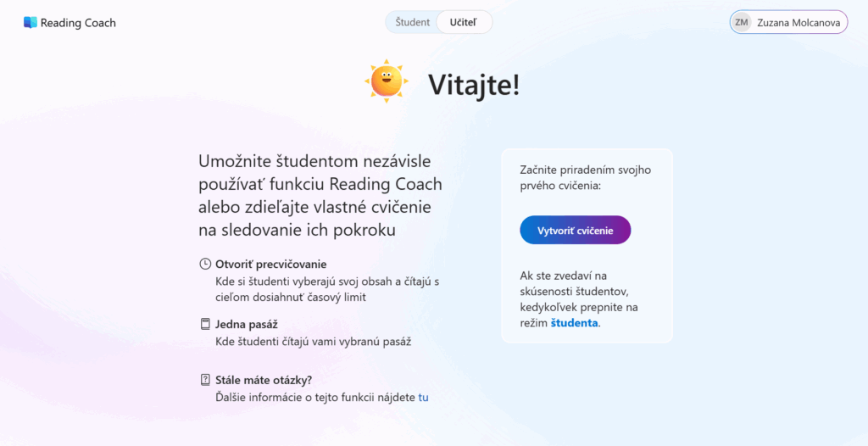868x446 pixels.
Task: Click the Kde študenti čítajú vami vybranú pasáž description
Action: click(x=313, y=342)
